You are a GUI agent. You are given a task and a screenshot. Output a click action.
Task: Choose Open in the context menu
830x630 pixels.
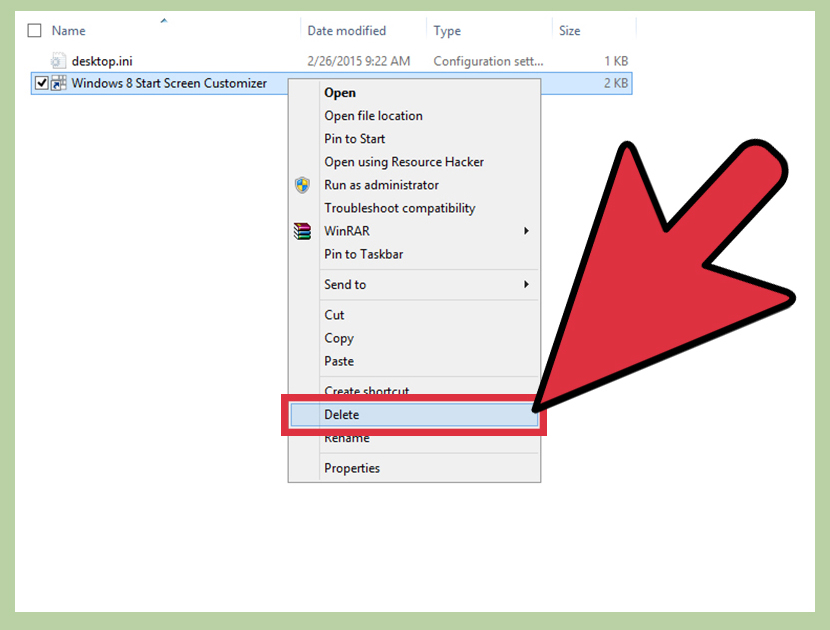(414, 93)
